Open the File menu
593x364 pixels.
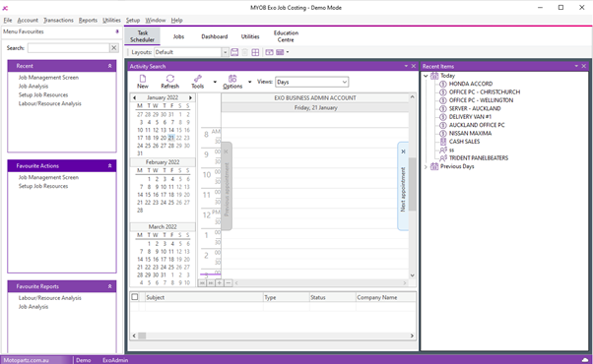coord(8,20)
